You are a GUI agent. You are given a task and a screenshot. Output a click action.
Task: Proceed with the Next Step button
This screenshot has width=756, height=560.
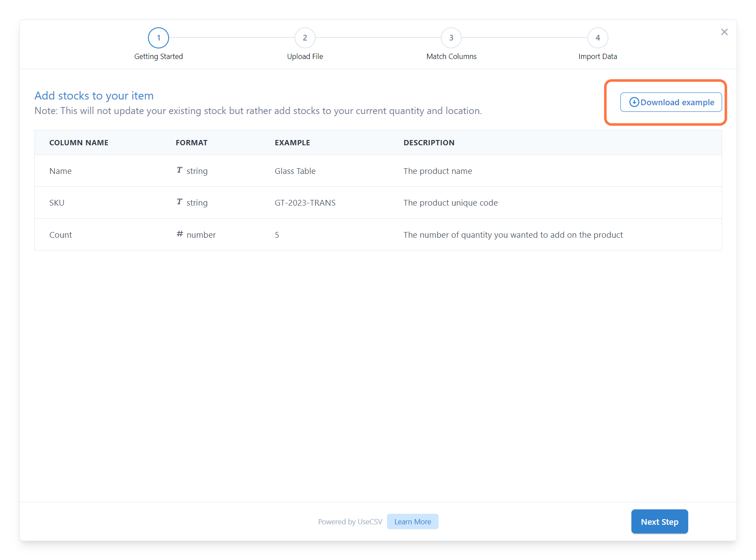coord(659,522)
